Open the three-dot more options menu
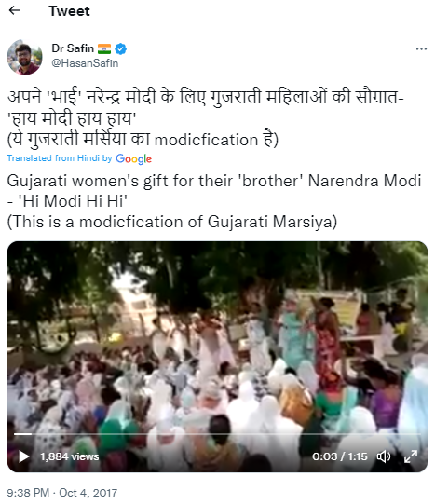 (x=421, y=48)
